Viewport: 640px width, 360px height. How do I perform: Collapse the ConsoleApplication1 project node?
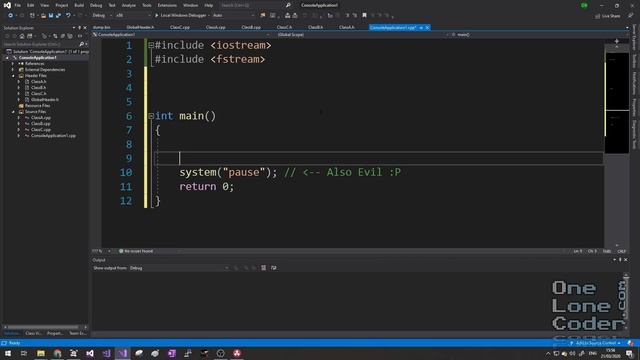[7, 58]
